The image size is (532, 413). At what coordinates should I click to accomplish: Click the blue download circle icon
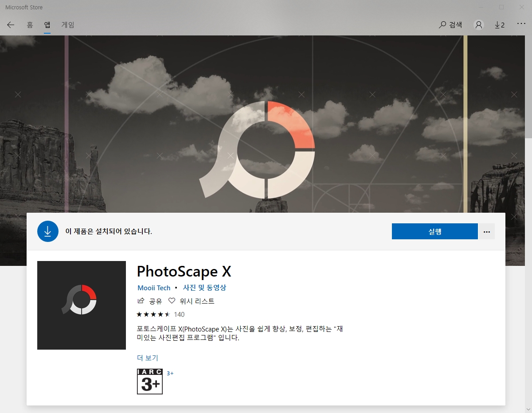pos(48,231)
